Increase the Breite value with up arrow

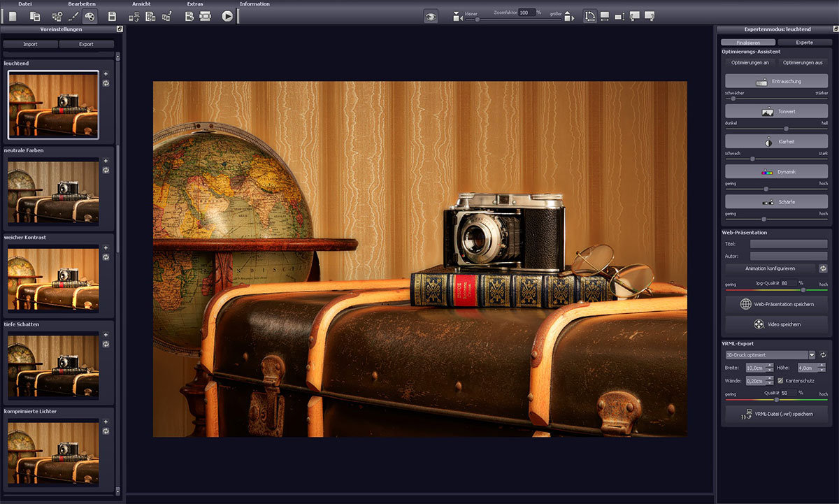click(769, 365)
